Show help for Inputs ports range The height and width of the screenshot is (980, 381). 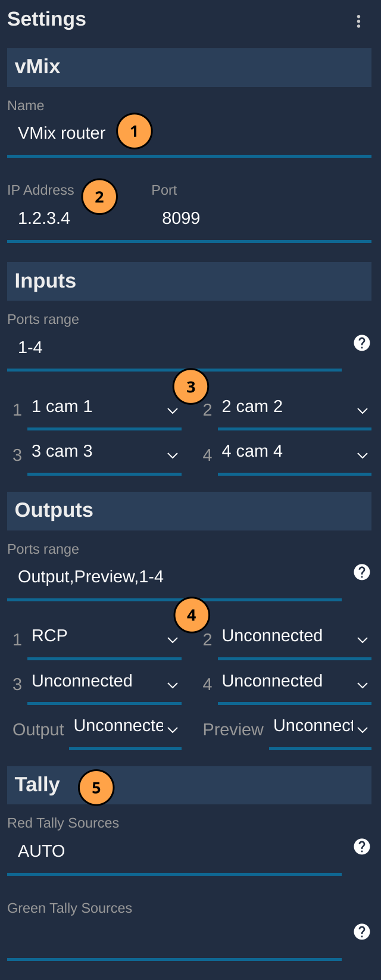click(362, 343)
